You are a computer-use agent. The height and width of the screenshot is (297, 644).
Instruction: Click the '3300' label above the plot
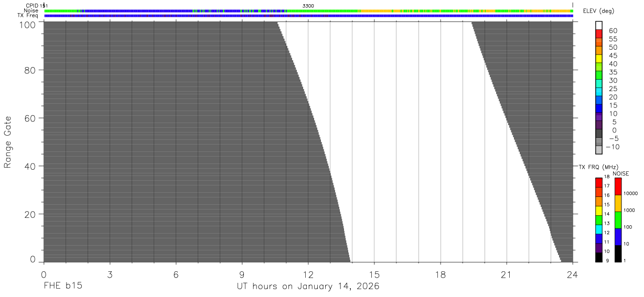tap(308, 5)
